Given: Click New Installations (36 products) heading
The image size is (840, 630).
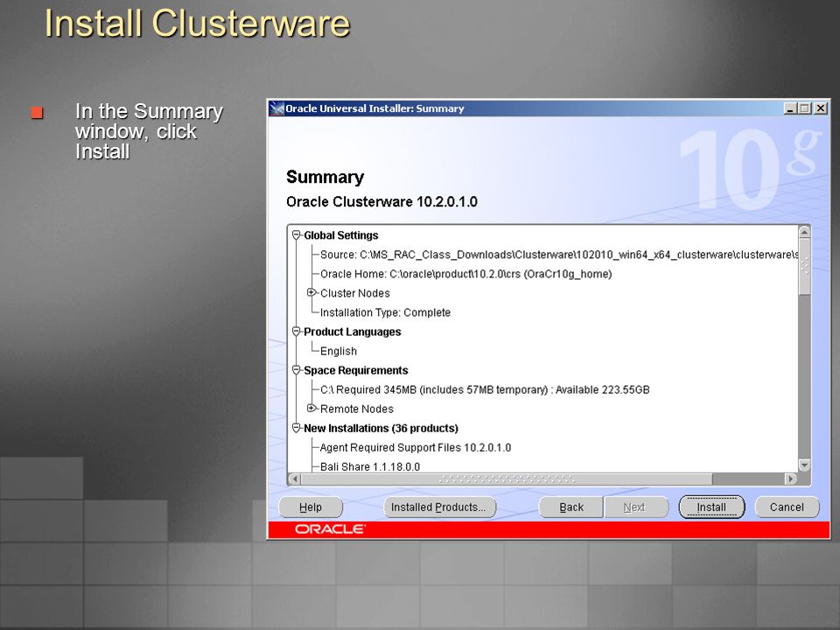Looking at the screenshot, I should 381,428.
